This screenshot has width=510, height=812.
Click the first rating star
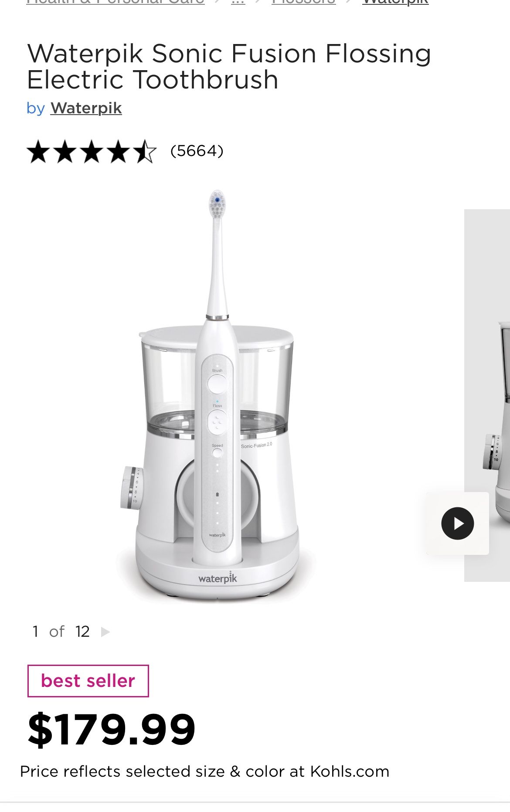pyautogui.click(x=38, y=151)
